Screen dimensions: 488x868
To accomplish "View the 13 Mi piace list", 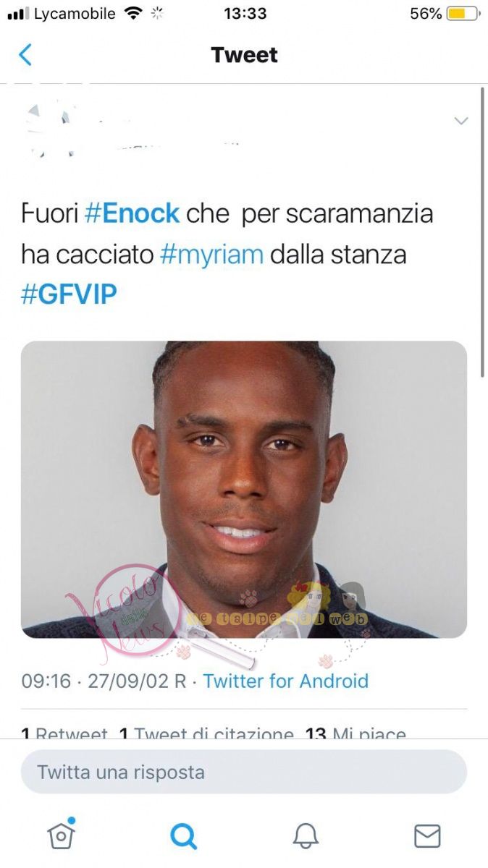I will (x=356, y=733).
